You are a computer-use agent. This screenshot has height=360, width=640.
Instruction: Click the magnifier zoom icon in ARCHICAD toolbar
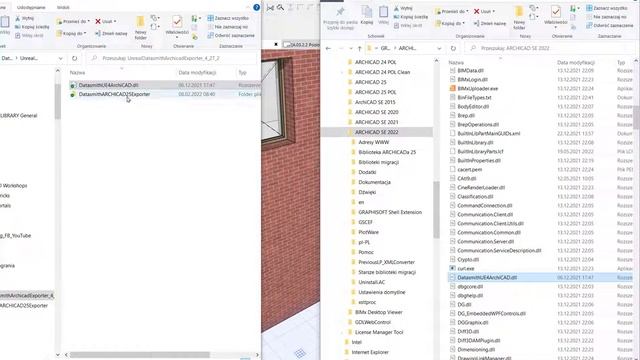[280, 7]
